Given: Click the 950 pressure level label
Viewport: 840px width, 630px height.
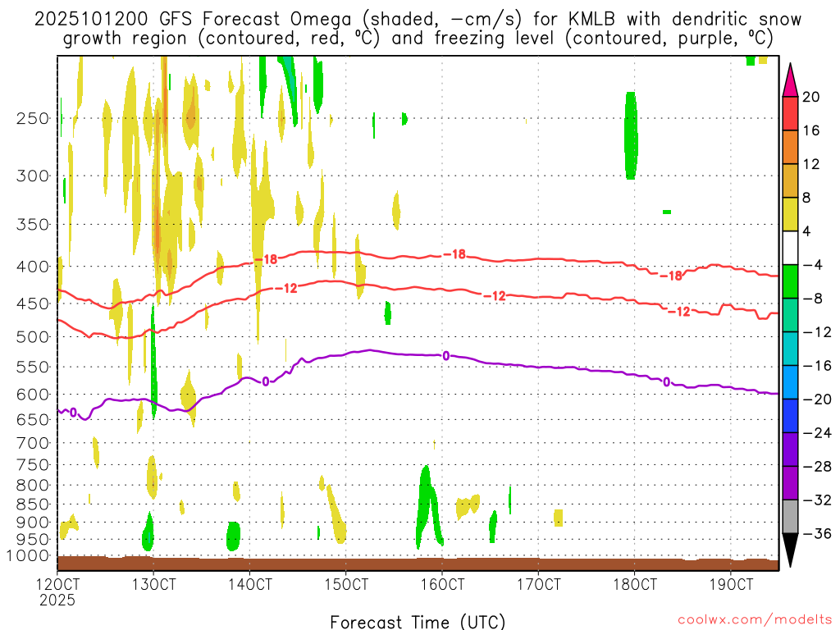Looking at the screenshot, I should 33,539.
